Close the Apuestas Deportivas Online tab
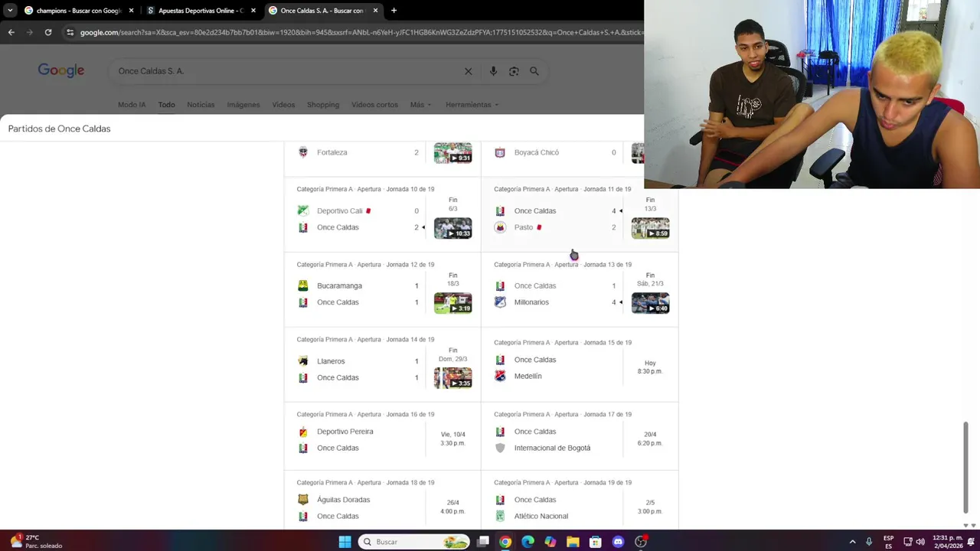 [253, 11]
